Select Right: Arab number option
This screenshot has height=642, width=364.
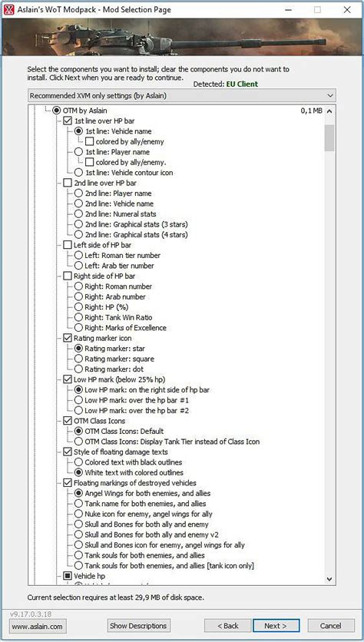click(78, 297)
